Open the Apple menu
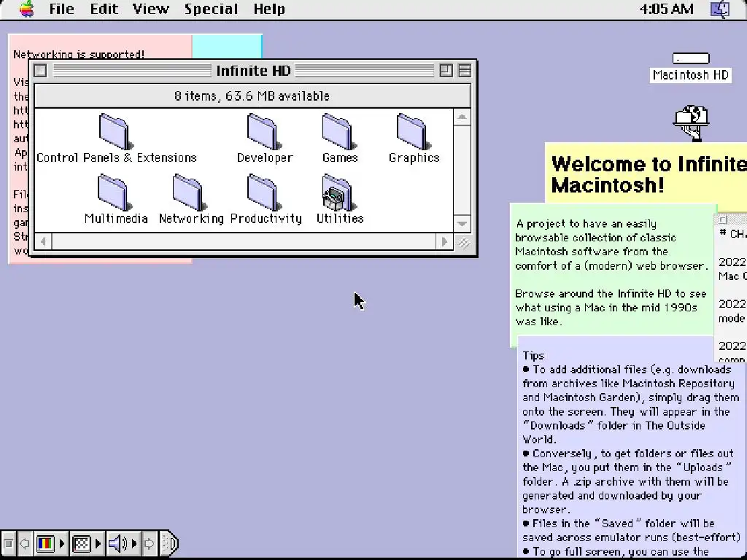The height and width of the screenshot is (560, 747). coord(27,9)
